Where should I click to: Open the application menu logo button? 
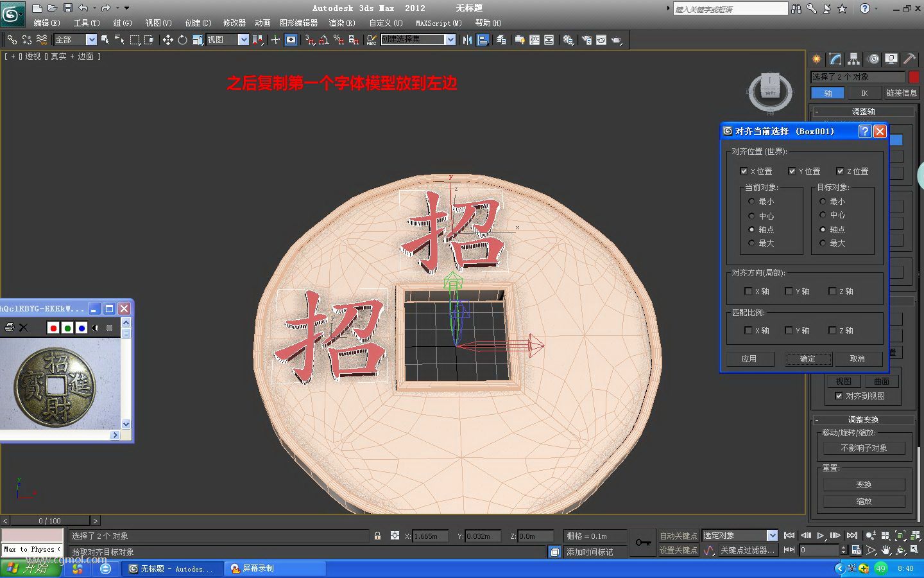click(x=12, y=13)
